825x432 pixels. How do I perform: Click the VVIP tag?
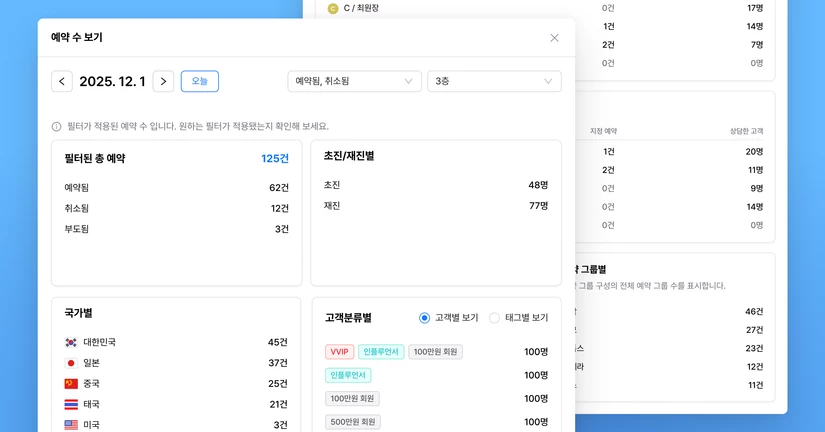(339, 352)
